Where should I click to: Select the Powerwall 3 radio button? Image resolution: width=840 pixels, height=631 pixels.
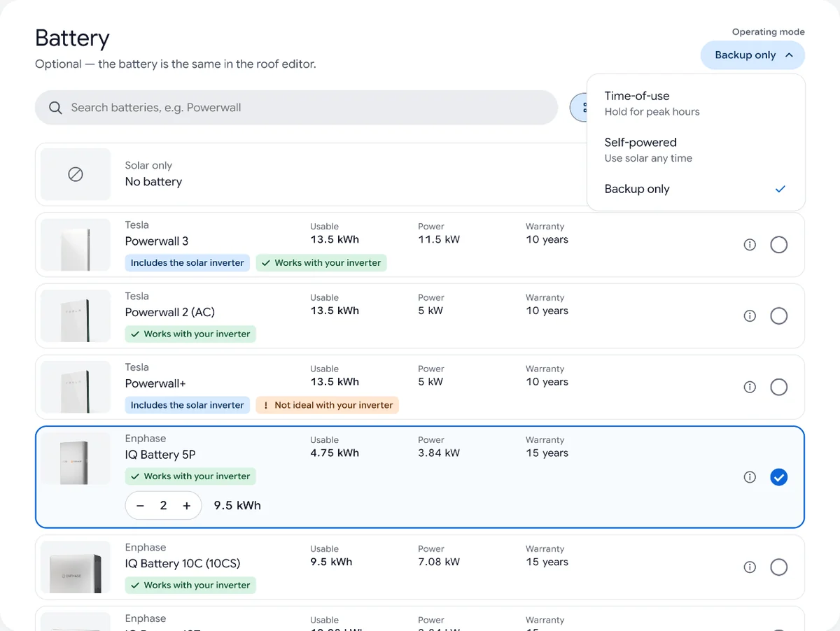[x=778, y=245]
